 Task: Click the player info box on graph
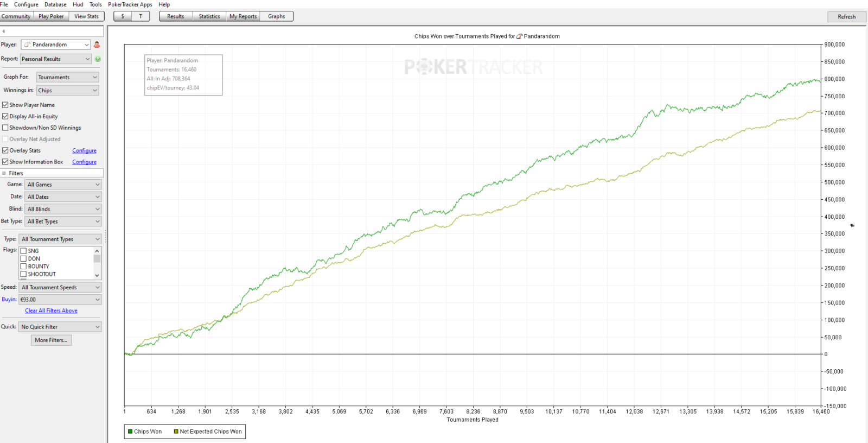tap(183, 74)
